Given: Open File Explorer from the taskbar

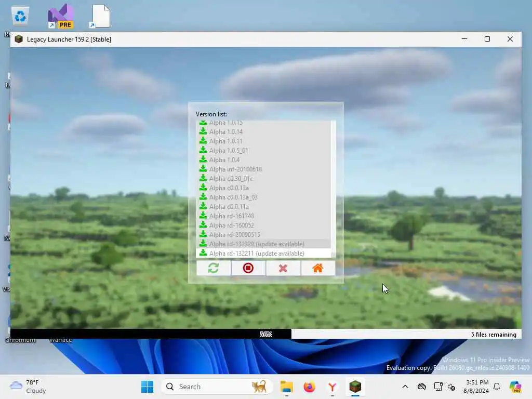Looking at the screenshot, I should pyautogui.click(x=287, y=387).
